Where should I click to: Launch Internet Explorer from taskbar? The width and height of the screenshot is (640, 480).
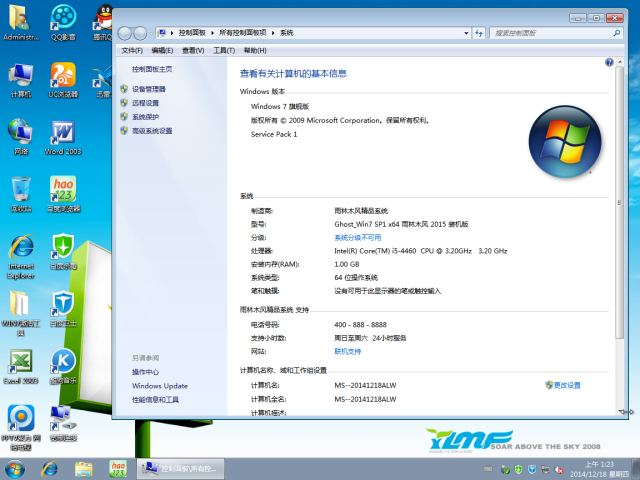click(x=49, y=469)
